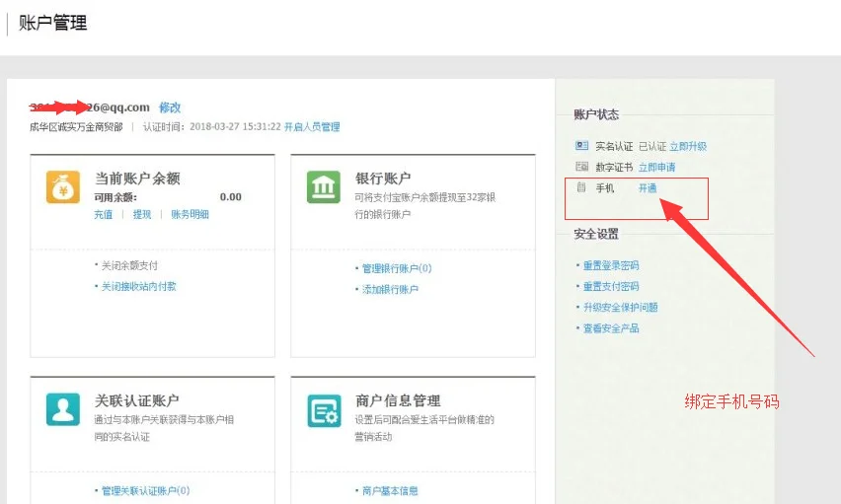Open 查看安全产品 link
Image resolution: width=841 pixels, height=504 pixels.
click(x=611, y=328)
